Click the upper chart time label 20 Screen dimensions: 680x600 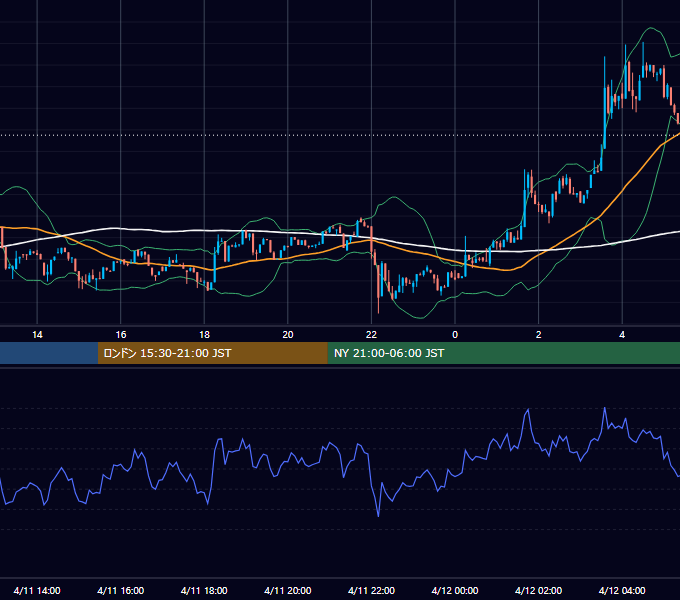click(288, 335)
